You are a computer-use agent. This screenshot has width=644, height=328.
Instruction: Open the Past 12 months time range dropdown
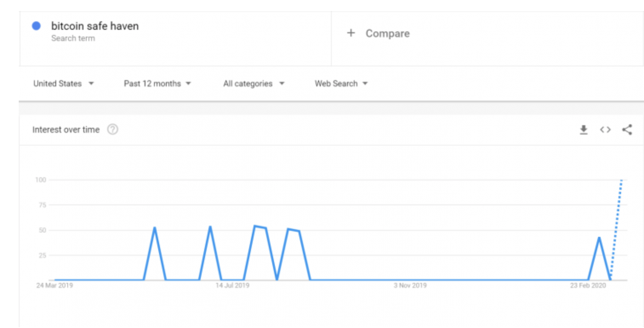157,83
